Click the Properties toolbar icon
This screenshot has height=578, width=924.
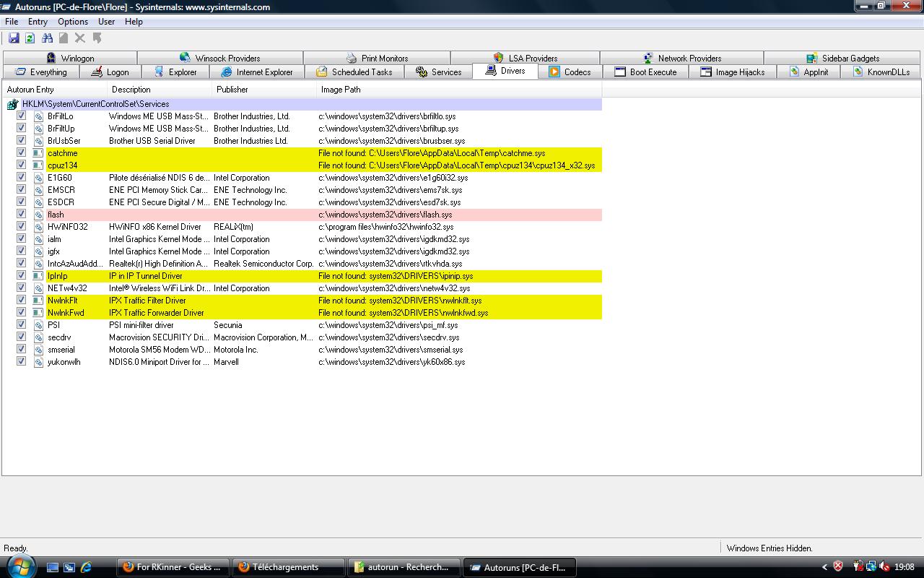click(x=64, y=38)
